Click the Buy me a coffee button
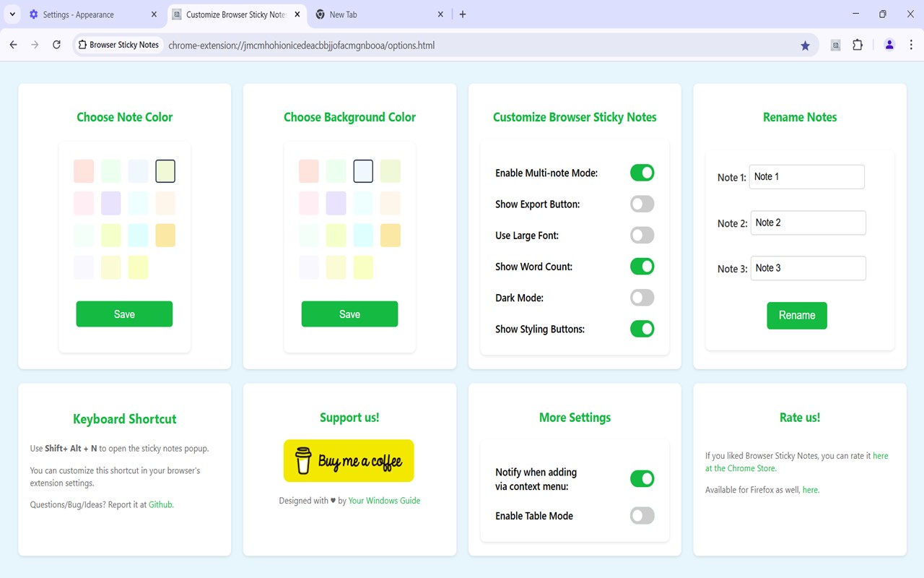This screenshot has height=578, width=924. [349, 461]
